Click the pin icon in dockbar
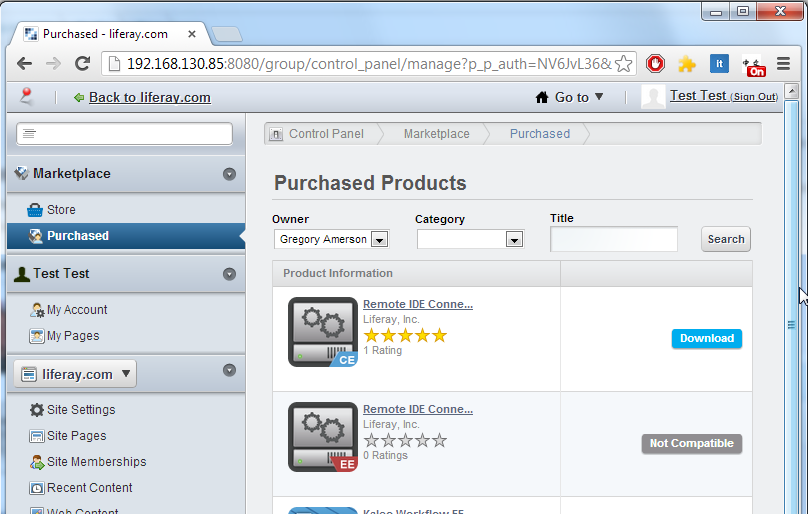Screen dimensions: 808x514 [27, 96]
